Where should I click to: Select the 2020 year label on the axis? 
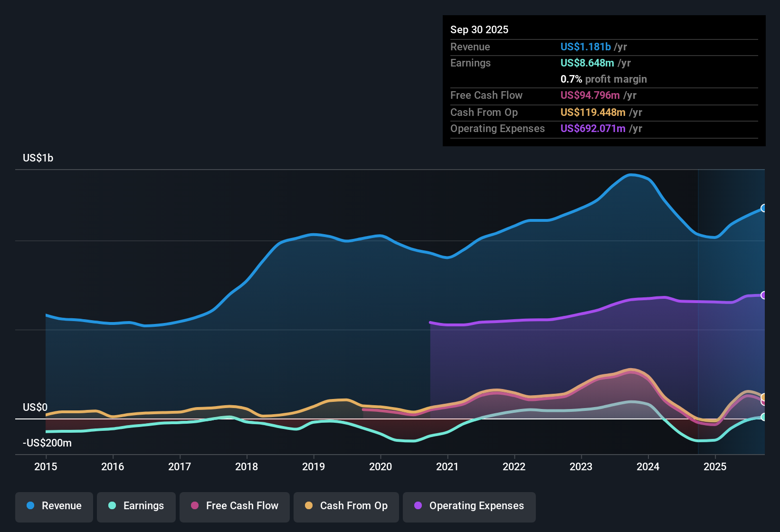pyautogui.click(x=380, y=467)
